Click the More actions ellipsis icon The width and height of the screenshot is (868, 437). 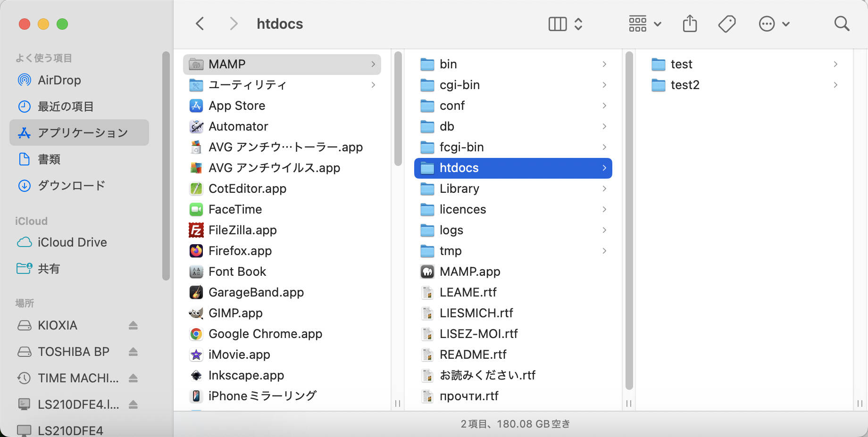[767, 23]
